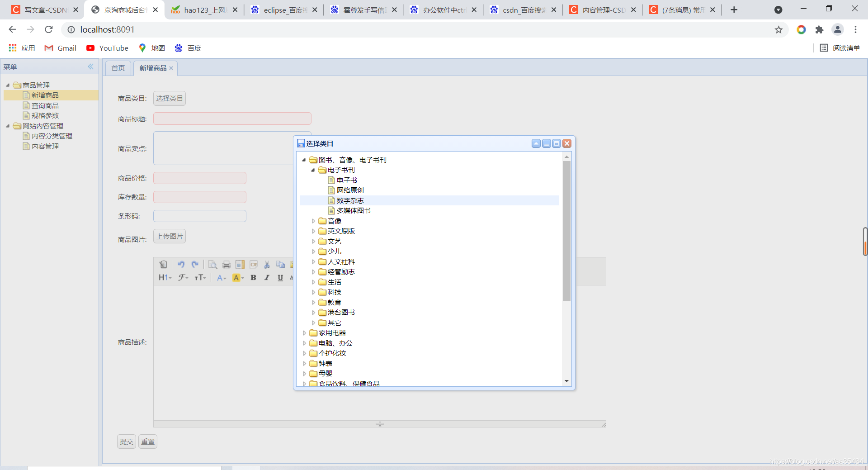The height and width of the screenshot is (470, 868).
Task: Collapse 图书、音像、电子书刊 tree node
Action: (304, 160)
